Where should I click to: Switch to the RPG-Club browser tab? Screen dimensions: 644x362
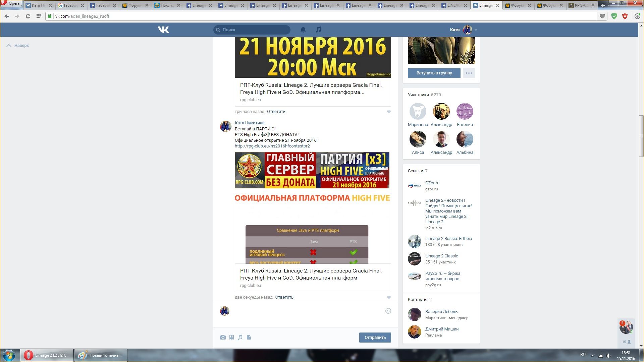(581, 5)
